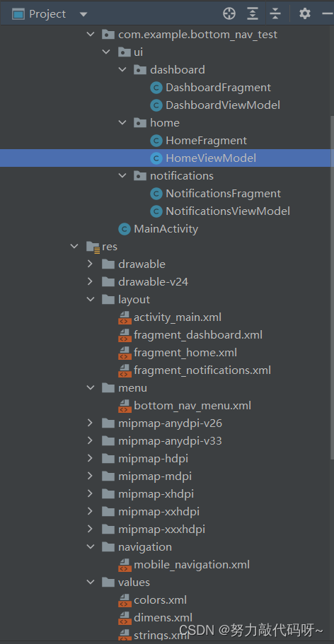This screenshot has height=644, width=334.
Task: Click the Collapse All toolbar icon
Action: (275, 14)
